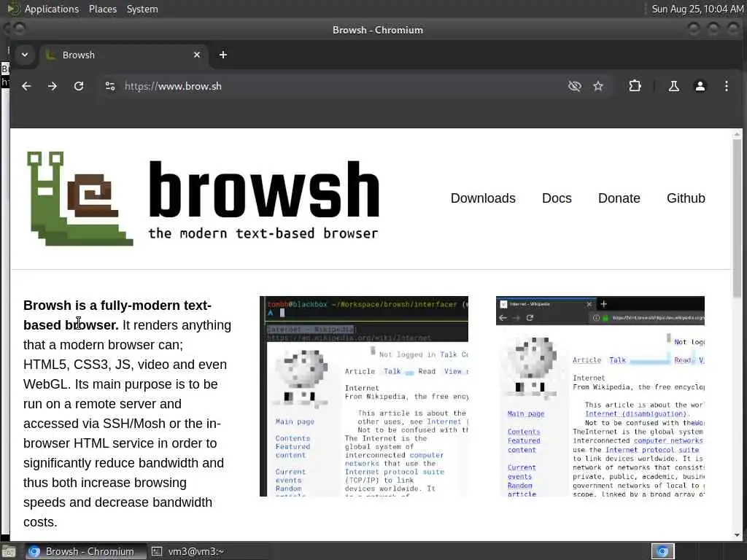747x560 pixels.
Task: Open the terminal Browsh screenshot thumbnail
Action: 364,396
